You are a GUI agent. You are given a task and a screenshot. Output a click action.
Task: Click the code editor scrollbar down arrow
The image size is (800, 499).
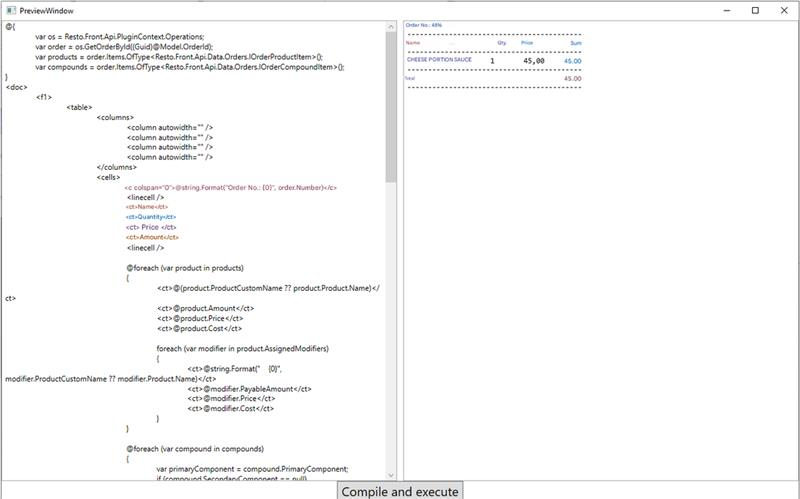click(391, 474)
